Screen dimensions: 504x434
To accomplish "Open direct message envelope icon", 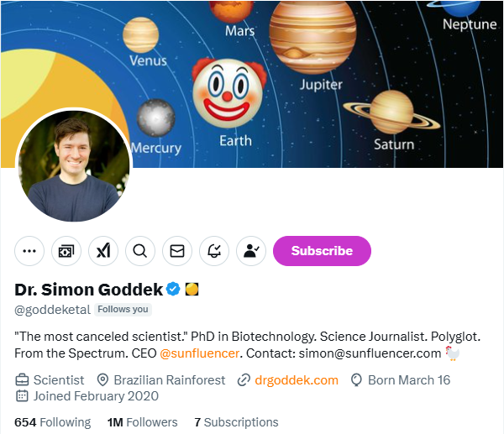I will (x=177, y=250).
